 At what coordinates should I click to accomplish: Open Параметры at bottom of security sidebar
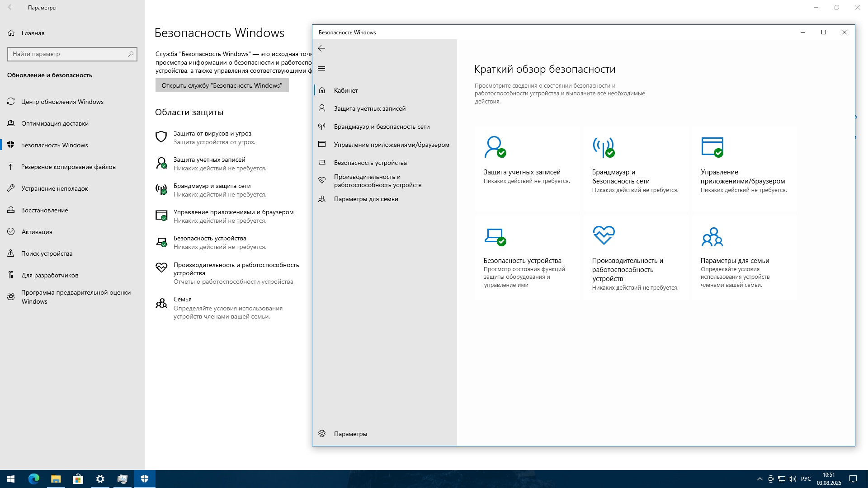click(384, 434)
